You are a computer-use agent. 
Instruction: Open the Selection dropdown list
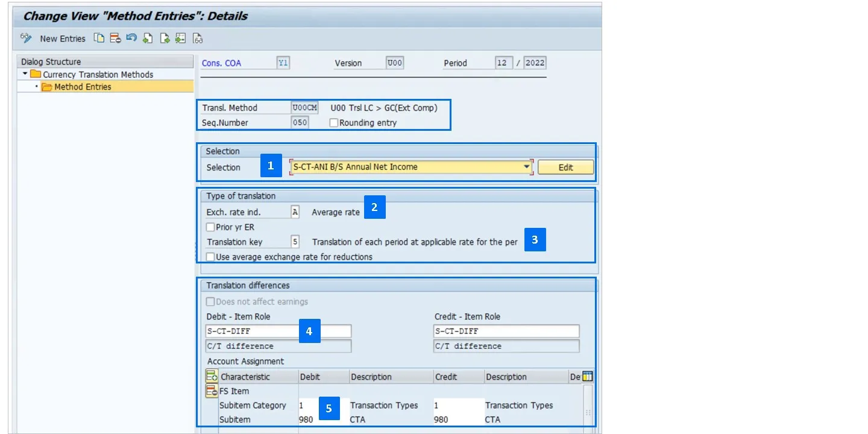(527, 167)
